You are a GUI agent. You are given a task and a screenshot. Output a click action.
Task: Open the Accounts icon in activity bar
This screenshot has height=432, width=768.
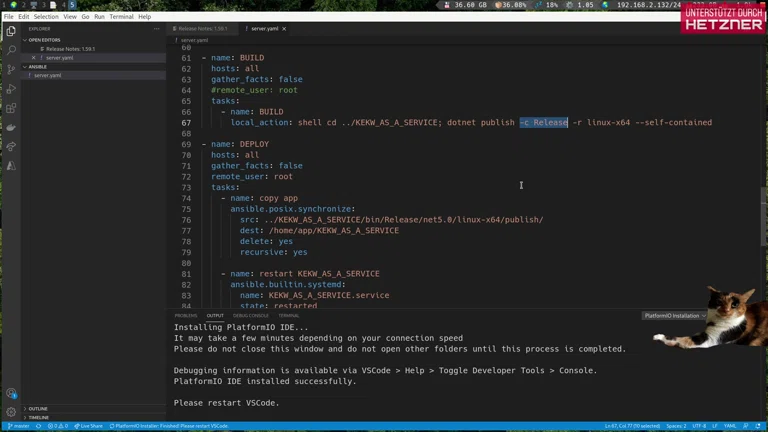[11, 393]
